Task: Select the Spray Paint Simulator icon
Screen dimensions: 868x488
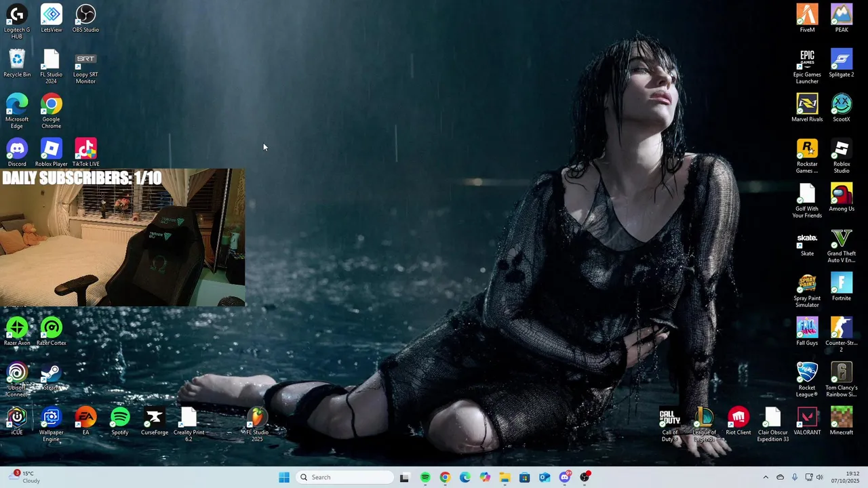Action: (807, 290)
